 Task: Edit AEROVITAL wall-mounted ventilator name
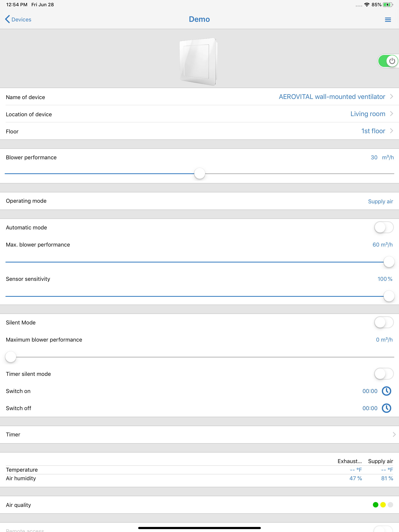(332, 97)
